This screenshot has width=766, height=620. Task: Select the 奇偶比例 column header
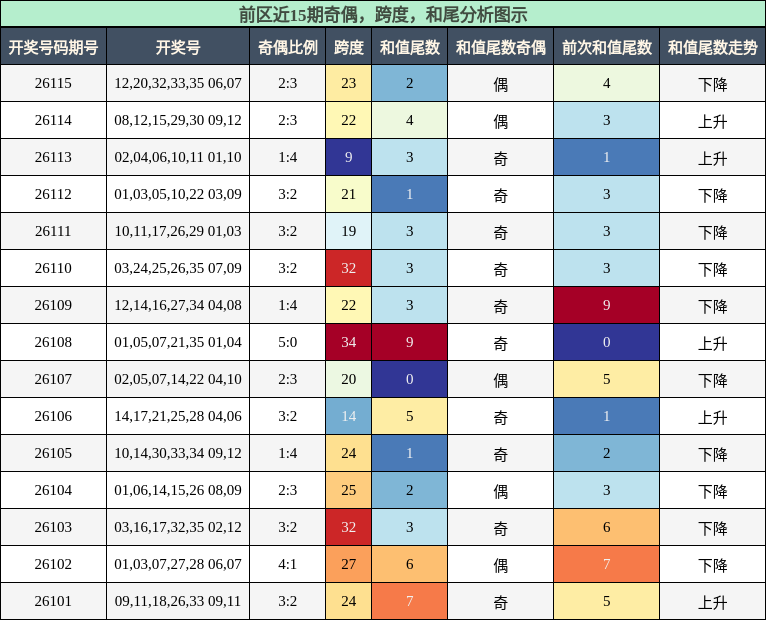288,47
